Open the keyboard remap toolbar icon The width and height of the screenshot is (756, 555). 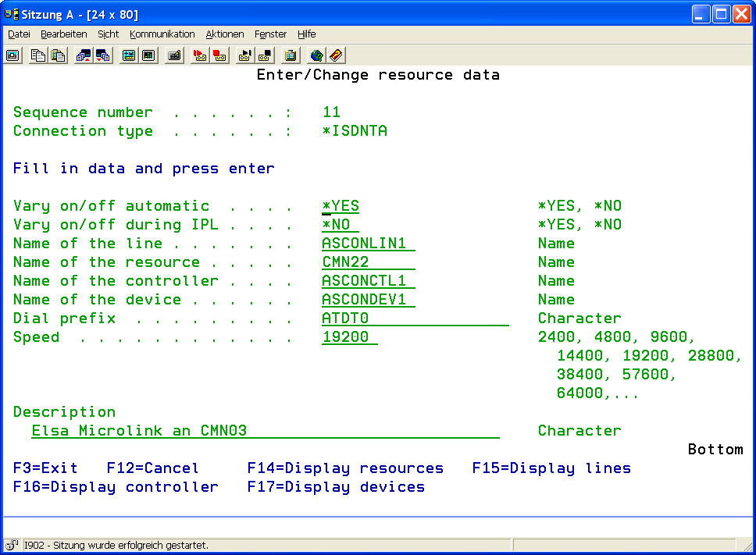tap(174, 55)
